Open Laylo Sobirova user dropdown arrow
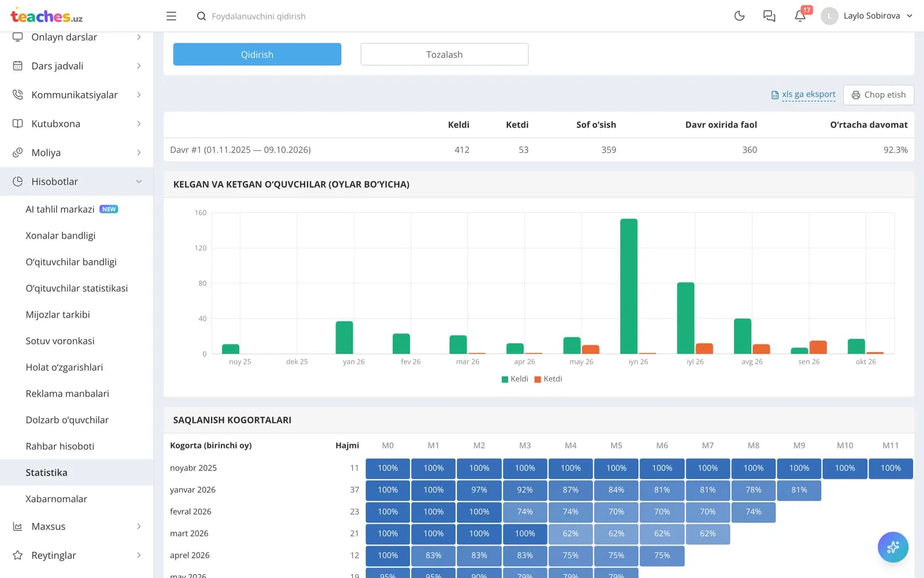Screen dimensions: 924x578 point(910,16)
